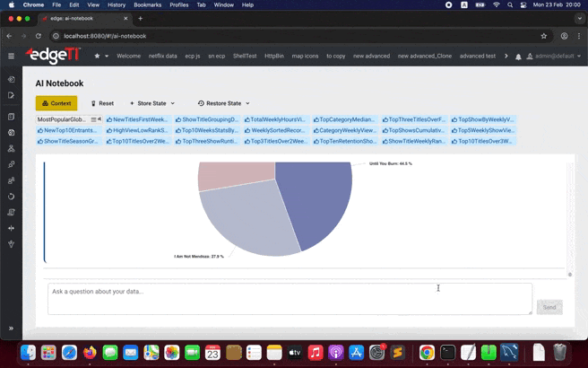
Task: Launch Terminal from the Dock
Action: click(x=447, y=353)
